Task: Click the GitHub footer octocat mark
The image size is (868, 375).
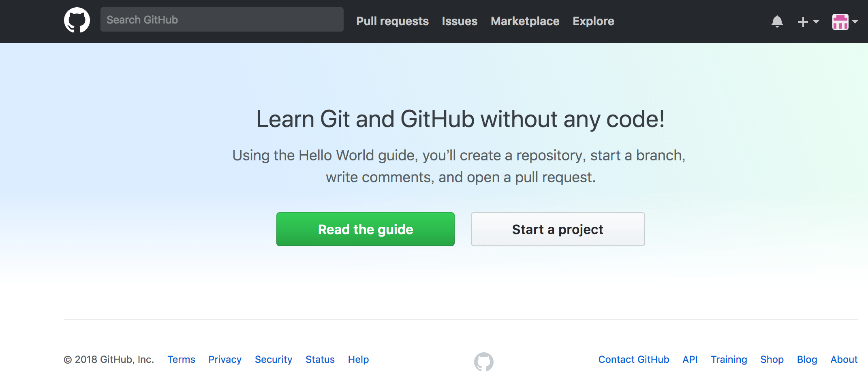Action: pos(483,362)
